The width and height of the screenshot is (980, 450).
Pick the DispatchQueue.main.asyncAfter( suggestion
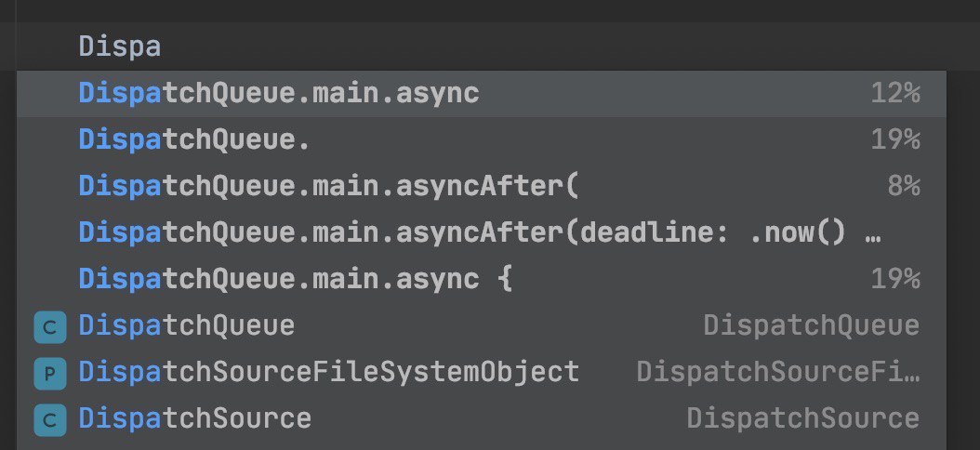pyautogui.click(x=328, y=186)
